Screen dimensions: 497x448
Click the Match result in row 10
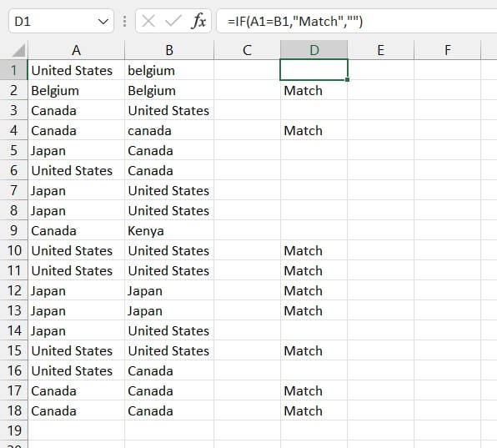(x=314, y=250)
